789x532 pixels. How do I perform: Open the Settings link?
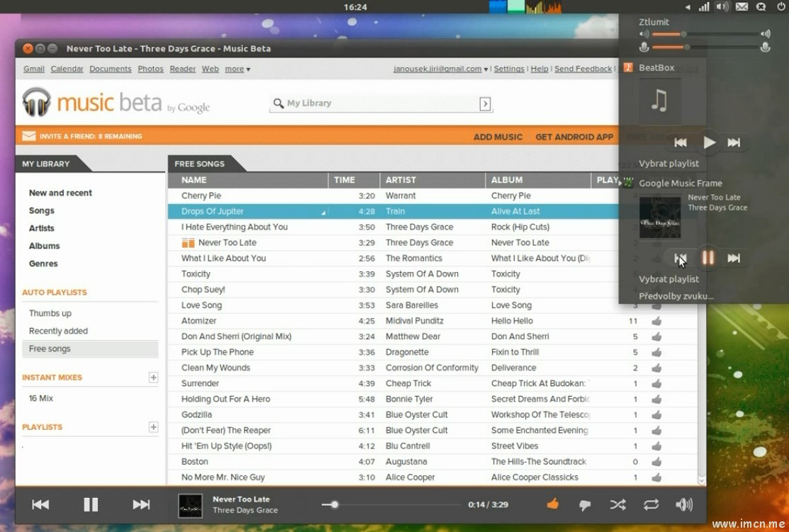(509, 69)
